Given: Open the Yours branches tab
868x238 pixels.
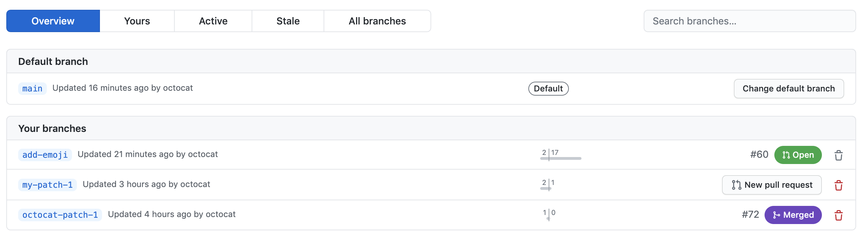Looking at the screenshot, I should [x=137, y=21].
